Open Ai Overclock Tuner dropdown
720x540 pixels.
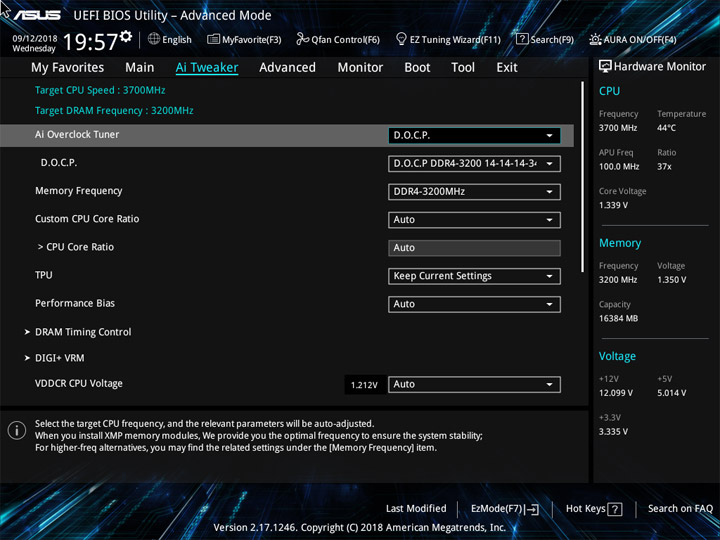tap(474, 135)
